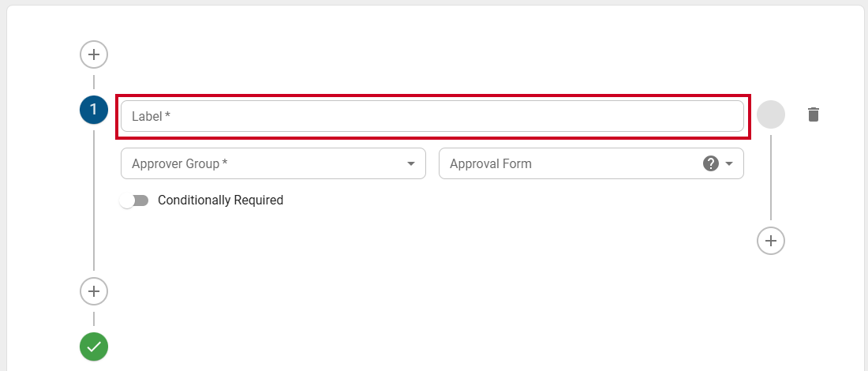Open the Approver Group combo box
Viewport: 868px width, 371px height.
pyautogui.click(x=274, y=163)
